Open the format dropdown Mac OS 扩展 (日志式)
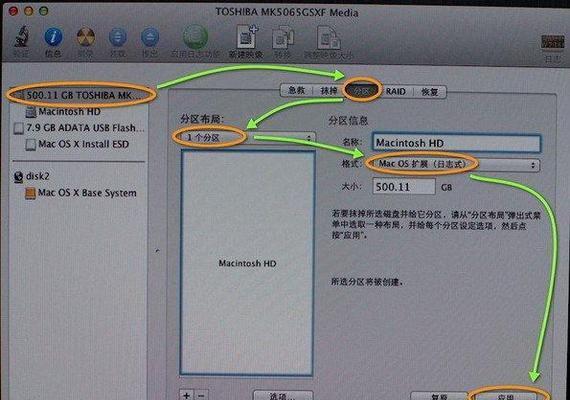The width and height of the screenshot is (570, 400). [x=453, y=165]
